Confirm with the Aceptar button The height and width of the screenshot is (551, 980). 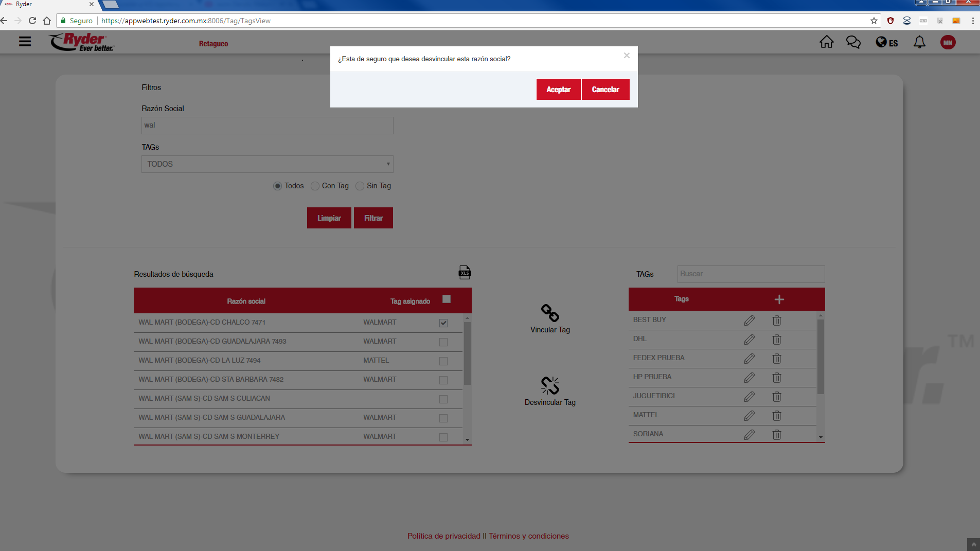(558, 90)
